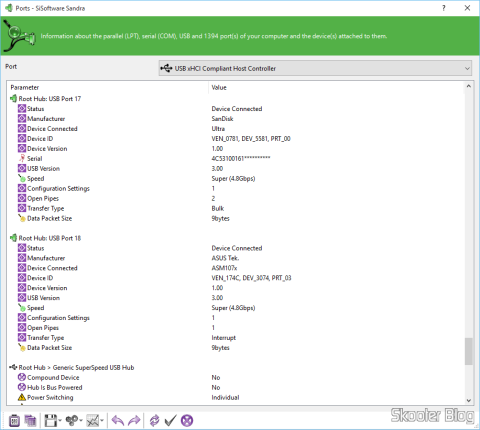The image size is (480, 430).
Task: Click Hub Is Bus Powered label
Action: [x=55, y=387]
